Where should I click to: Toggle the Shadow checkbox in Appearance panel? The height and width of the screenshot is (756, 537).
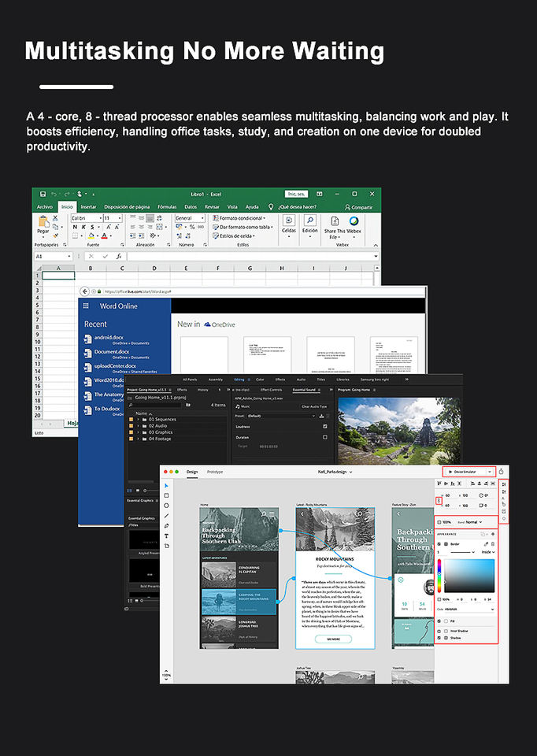pyautogui.click(x=439, y=638)
